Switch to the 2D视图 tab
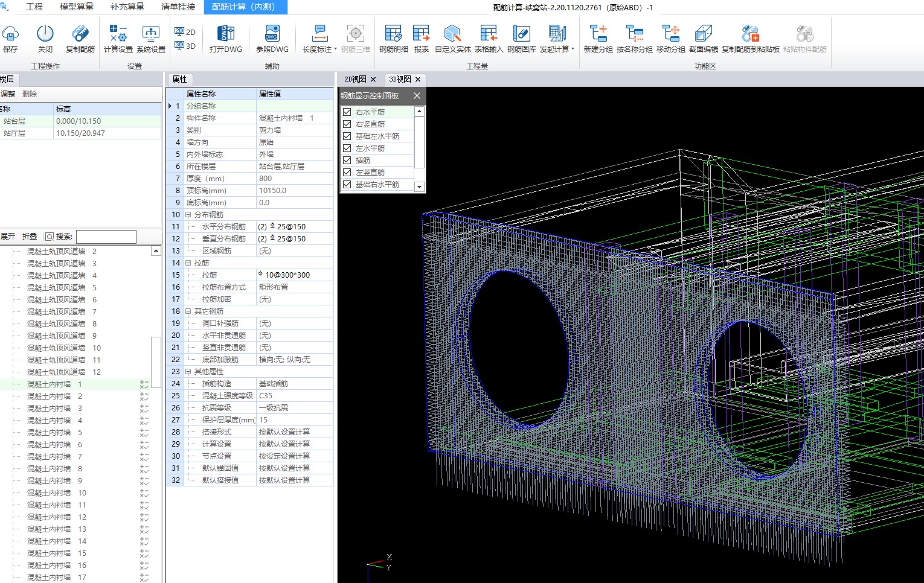 pos(355,79)
